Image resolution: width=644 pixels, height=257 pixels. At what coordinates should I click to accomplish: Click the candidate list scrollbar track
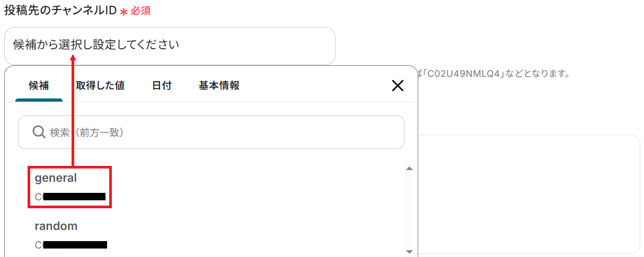tap(409, 210)
